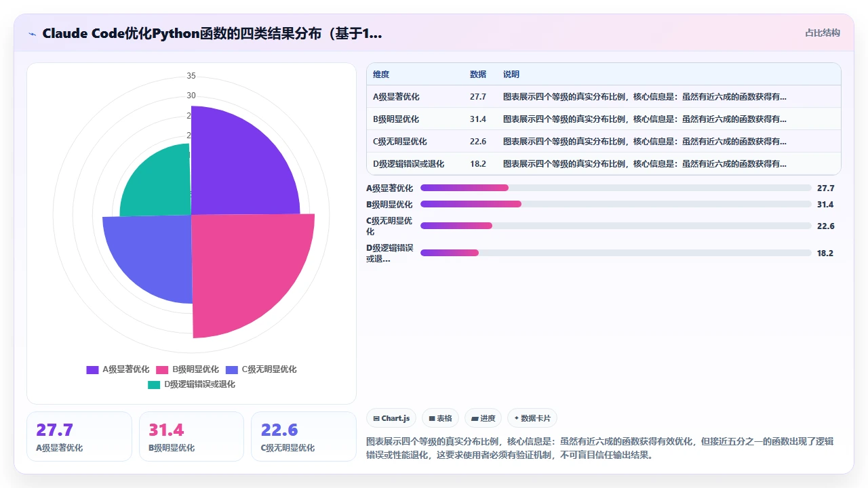Click the 18.2 value in the table
The height and width of the screenshot is (488, 868).
[x=478, y=164]
